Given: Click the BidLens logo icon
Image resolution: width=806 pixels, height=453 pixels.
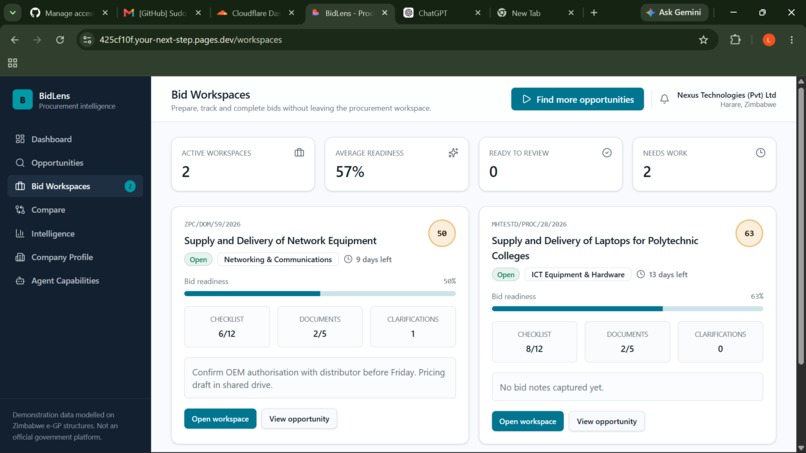Looking at the screenshot, I should coord(23,100).
